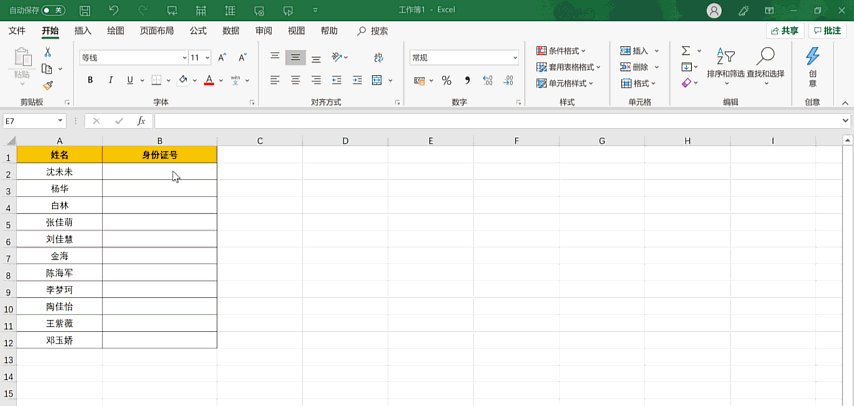
Task: Click the Cut scissors icon
Action: 47,52
